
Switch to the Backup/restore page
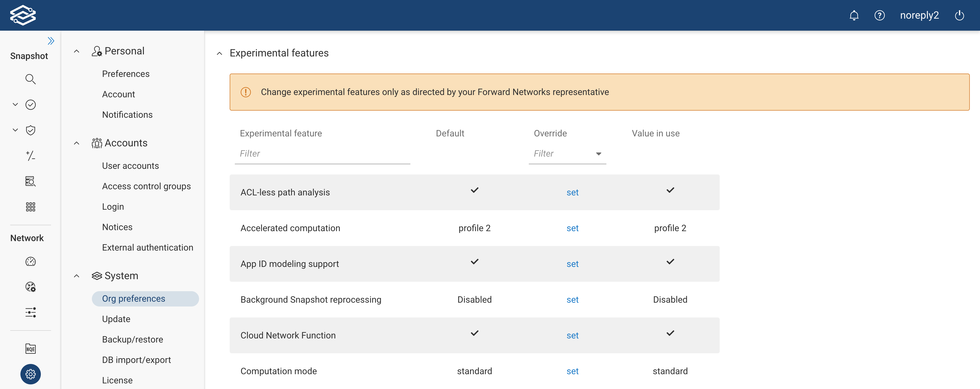tap(132, 339)
